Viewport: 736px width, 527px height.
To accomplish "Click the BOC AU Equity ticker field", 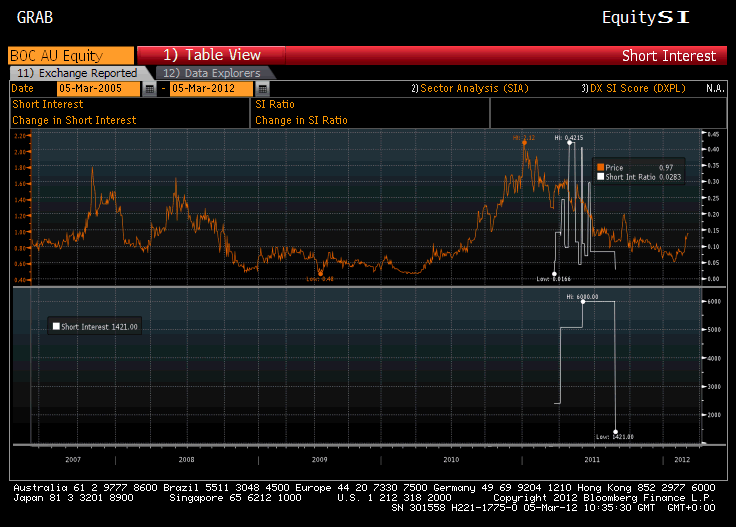I will [71, 55].
